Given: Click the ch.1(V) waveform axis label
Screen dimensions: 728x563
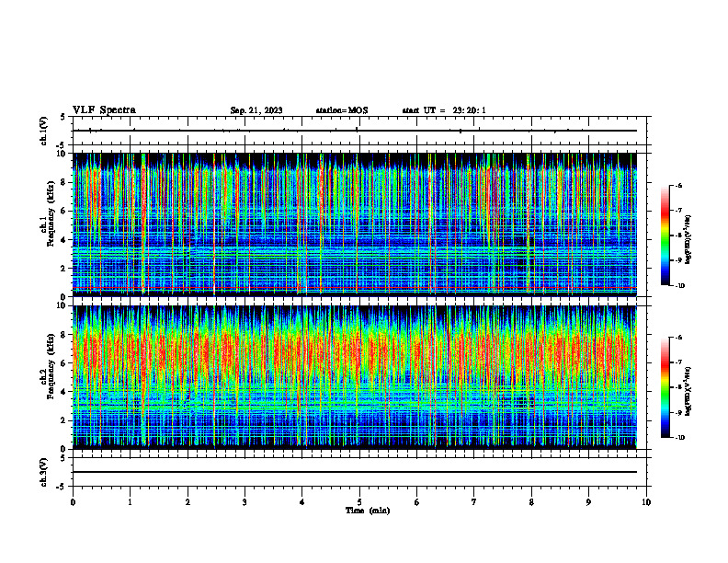Looking at the screenshot, I should pyautogui.click(x=44, y=131).
